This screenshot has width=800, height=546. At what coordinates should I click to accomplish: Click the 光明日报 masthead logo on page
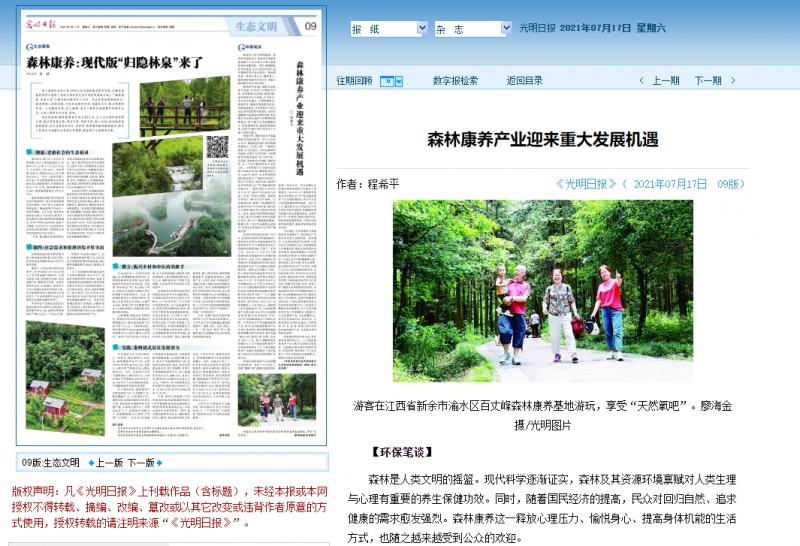[x=42, y=25]
